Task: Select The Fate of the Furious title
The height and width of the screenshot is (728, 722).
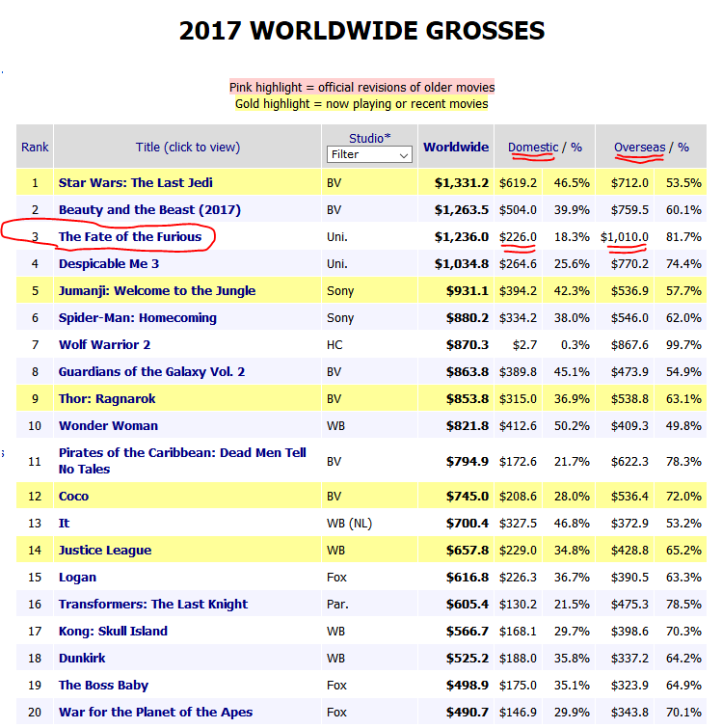Action: pyautogui.click(x=130, y=236)
